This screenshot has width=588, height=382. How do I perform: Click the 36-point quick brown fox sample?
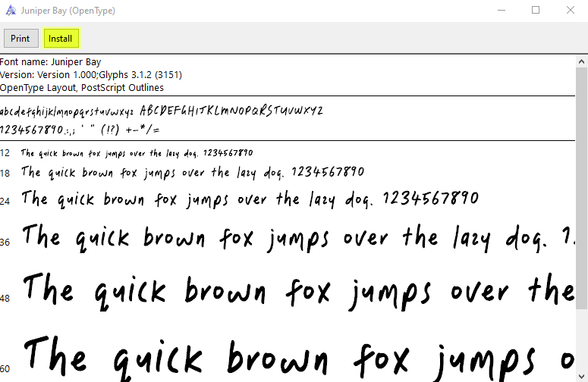coord(298,238)
